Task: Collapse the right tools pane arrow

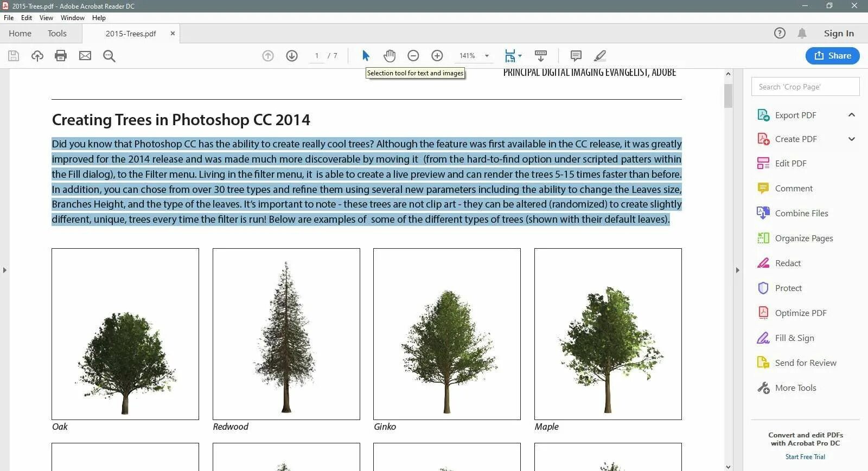Action: 737,270
